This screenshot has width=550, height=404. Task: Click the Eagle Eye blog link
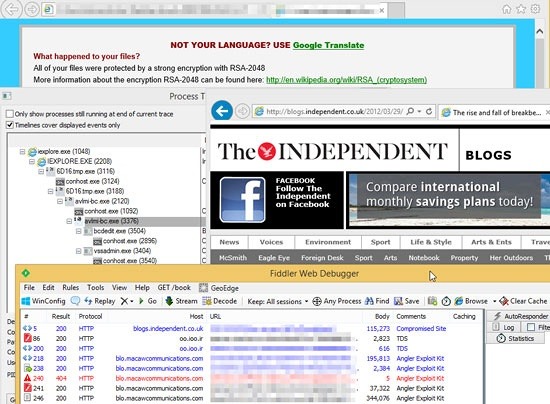point(274,258)
